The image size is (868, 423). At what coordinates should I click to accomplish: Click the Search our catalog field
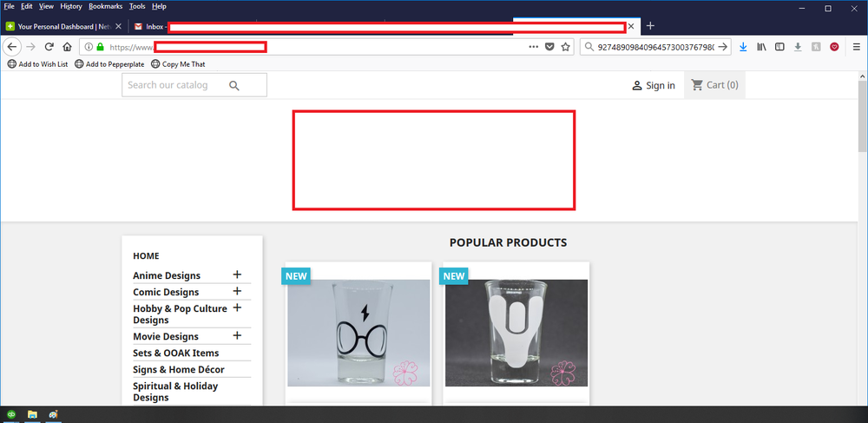coord(194,85)
